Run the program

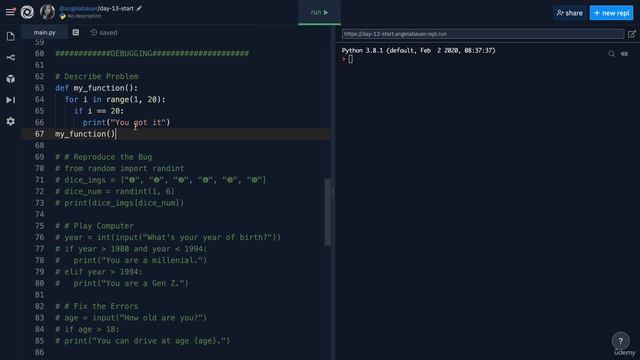tap(320, 13)
